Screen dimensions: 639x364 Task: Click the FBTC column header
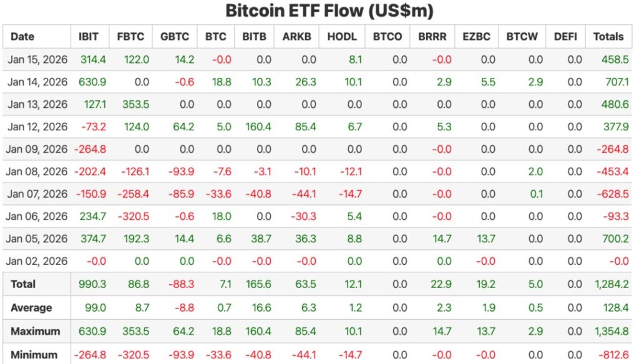pos(131,36)
